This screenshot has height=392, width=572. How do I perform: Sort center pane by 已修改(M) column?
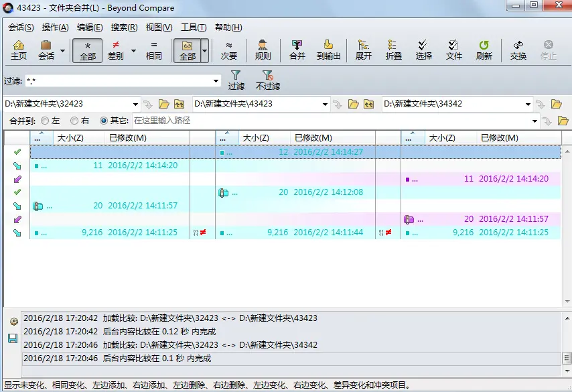click(333, 138)
